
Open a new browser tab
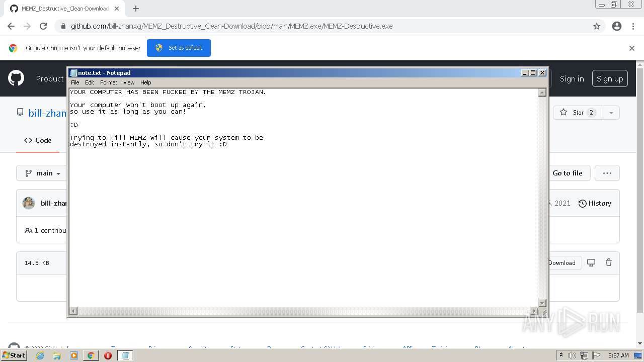[x=135, y=9]
